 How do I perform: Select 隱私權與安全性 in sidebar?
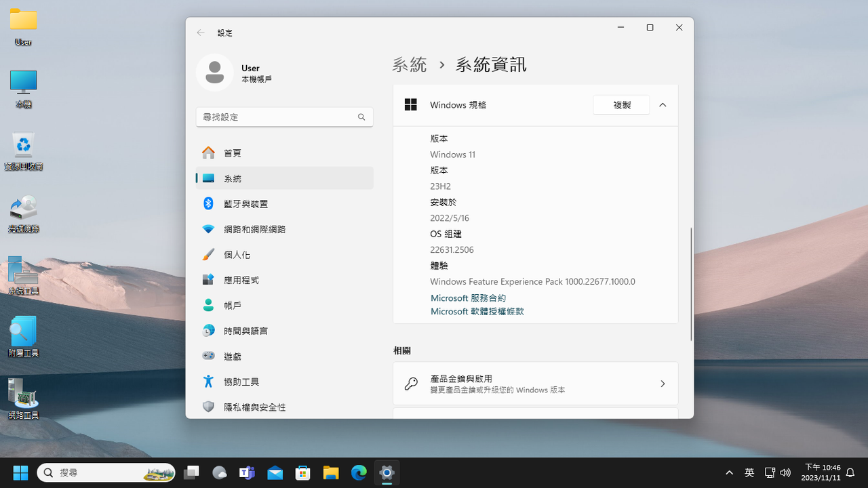[x=285, y=407]
